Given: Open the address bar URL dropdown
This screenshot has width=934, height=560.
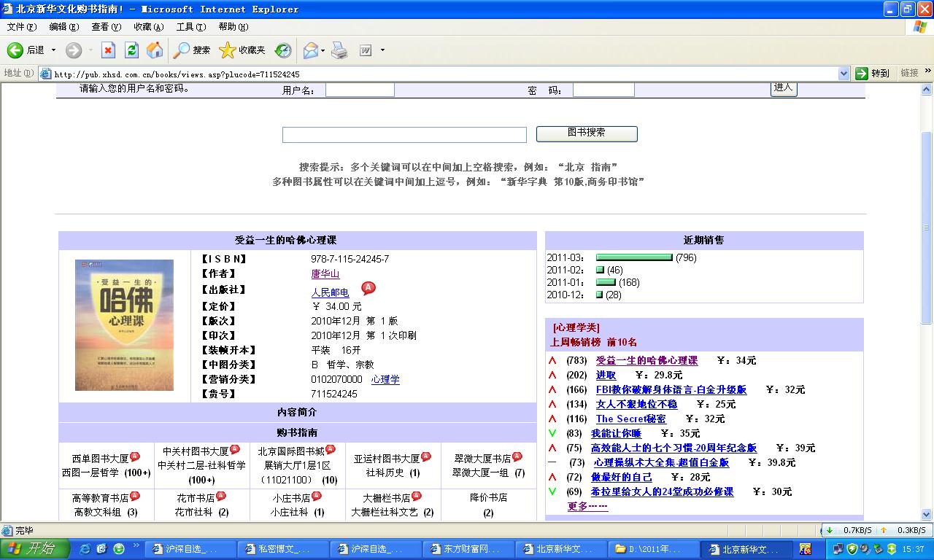Looking at the screenshot, I should point(844,74).
